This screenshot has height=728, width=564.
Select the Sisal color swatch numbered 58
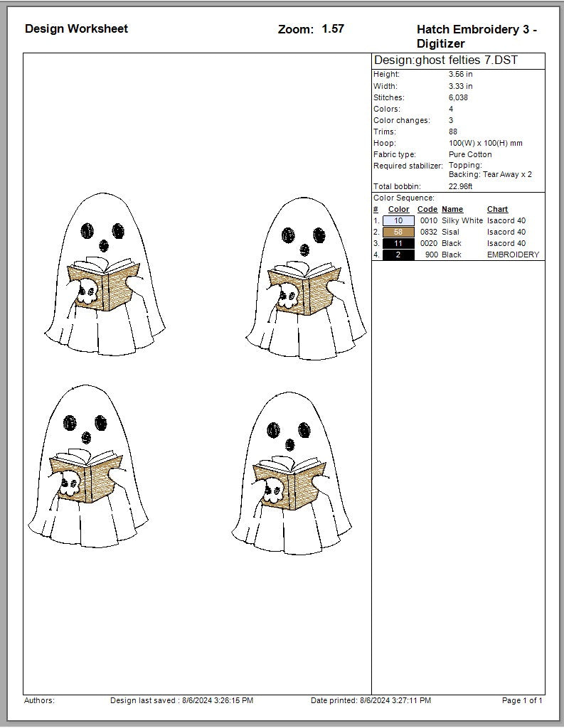point(398,232)
